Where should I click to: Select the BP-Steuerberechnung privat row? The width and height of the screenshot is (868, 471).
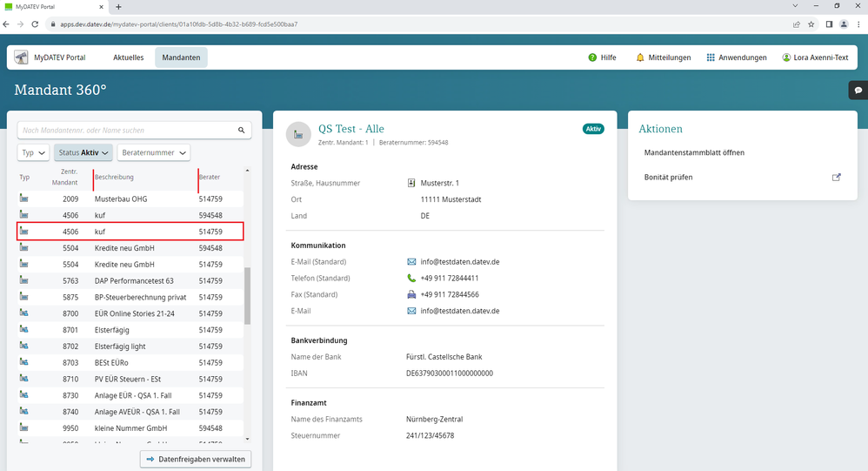(130, 297)
